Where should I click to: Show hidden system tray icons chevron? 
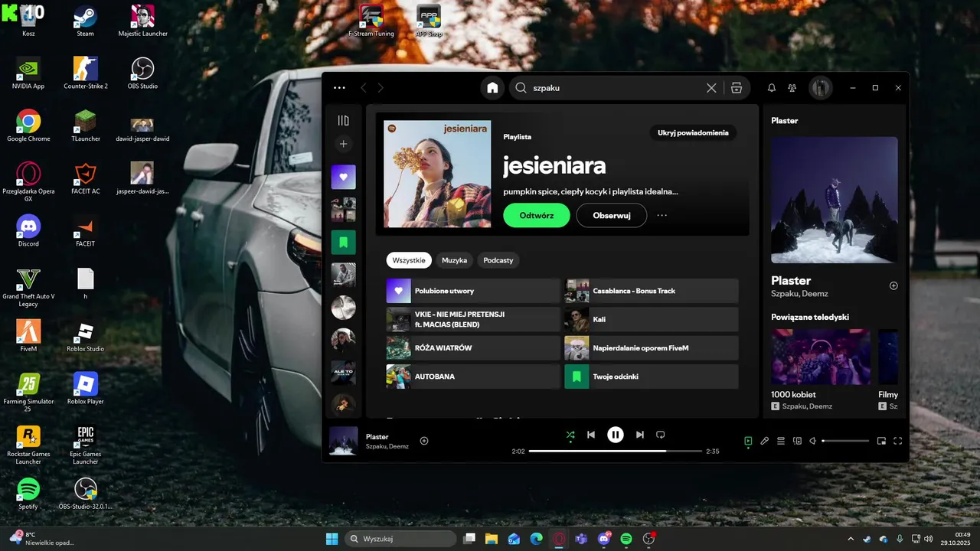(x=850, y=539)
